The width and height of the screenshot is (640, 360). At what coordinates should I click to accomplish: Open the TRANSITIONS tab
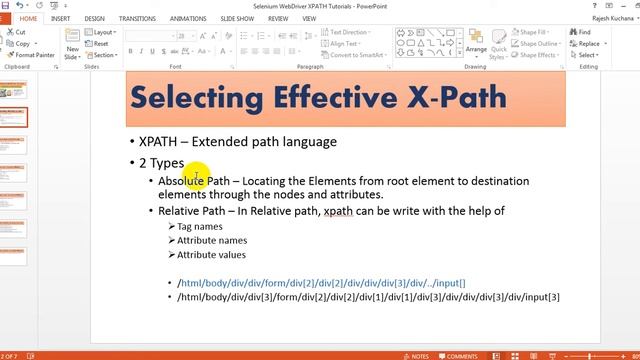coord(137,19)
